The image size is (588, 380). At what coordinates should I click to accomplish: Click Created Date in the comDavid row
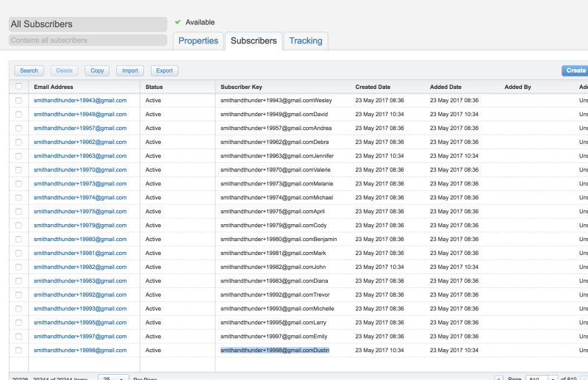pos(379,115)
